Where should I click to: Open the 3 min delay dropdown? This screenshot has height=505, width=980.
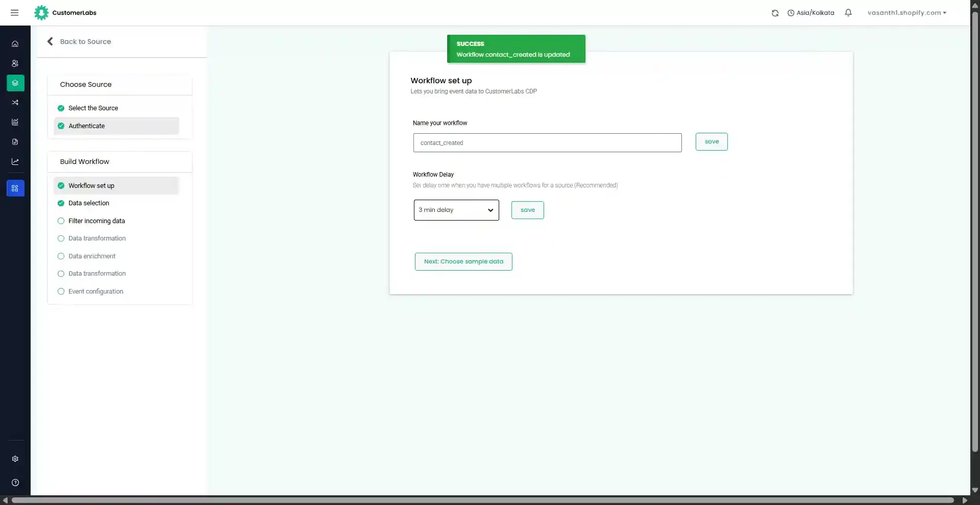click(x=456, y=210)
